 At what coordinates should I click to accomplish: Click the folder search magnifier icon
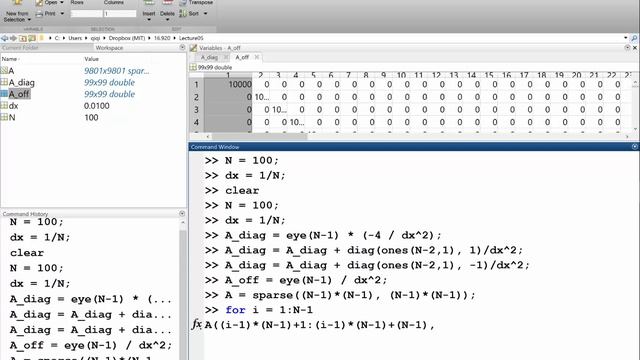(634, 38)
